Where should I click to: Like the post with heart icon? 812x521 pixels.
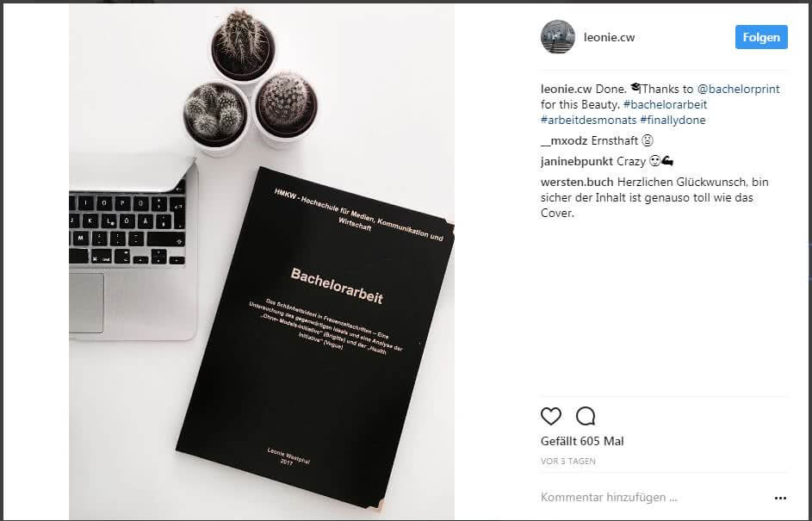551,416
